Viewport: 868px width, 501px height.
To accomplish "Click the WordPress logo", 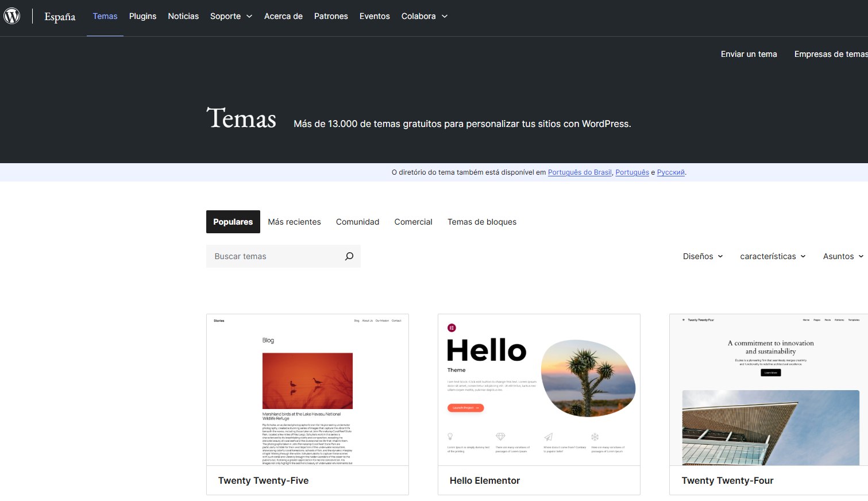I will click(12, 16).
